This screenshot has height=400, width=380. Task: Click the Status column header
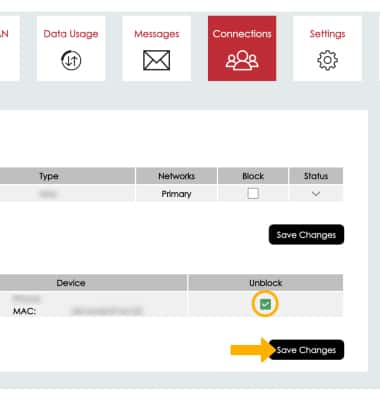tap(316, 176)
